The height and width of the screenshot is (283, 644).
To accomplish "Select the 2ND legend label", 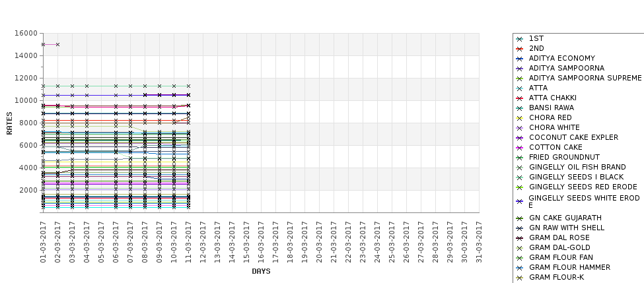I will pyautogui.click(x=536, y=48).
